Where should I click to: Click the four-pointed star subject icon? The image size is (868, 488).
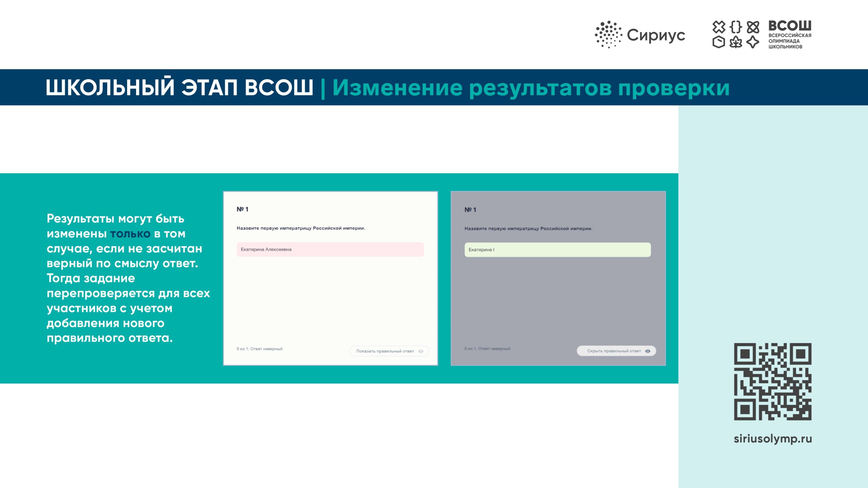point(753,42)
